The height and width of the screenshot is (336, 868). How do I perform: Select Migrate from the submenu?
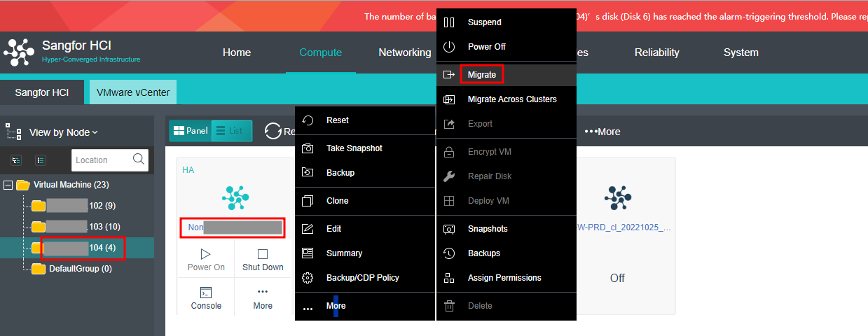tap(507, 75)
